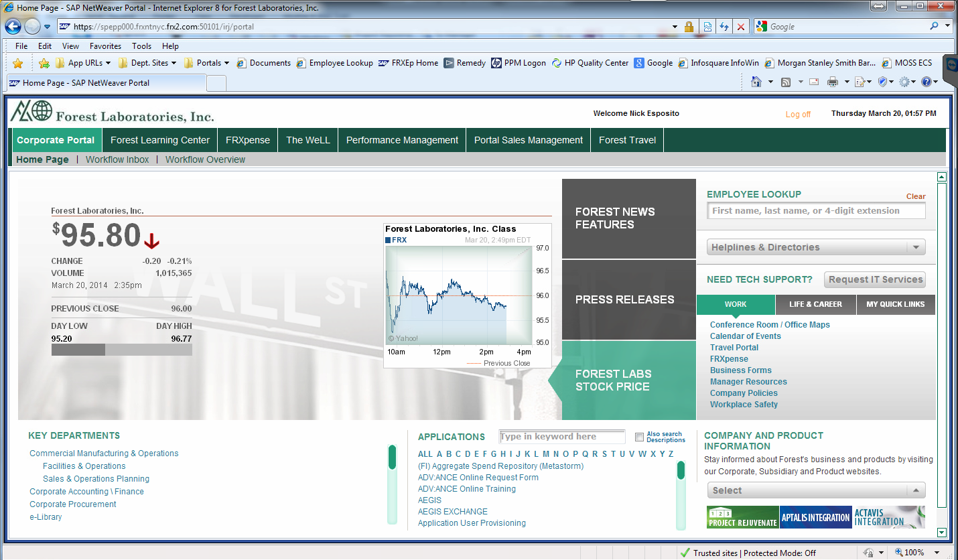This screenshot has width=958, height=560.
Task: Open the Page menu icon
Action: coord(860,82)
